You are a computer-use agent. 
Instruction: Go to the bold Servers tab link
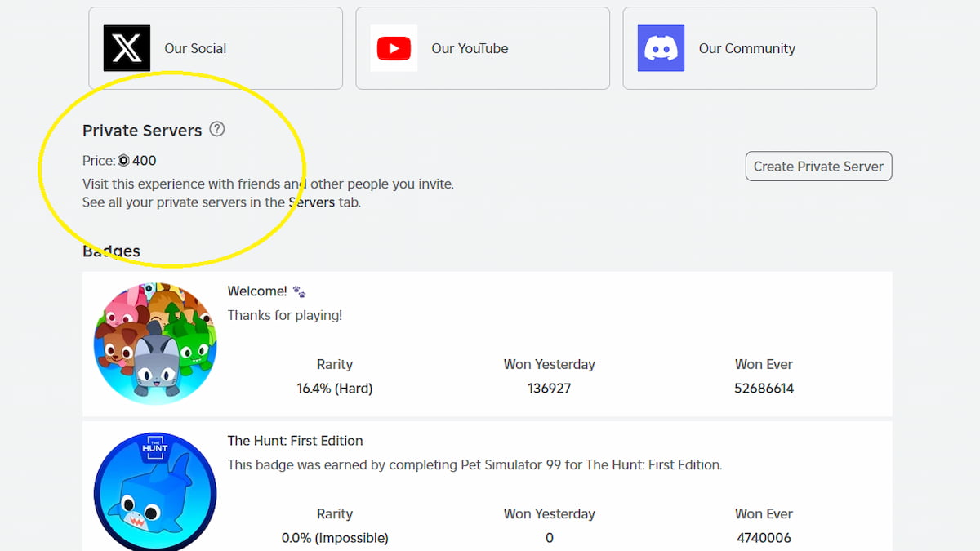click(x=311, y=202)
